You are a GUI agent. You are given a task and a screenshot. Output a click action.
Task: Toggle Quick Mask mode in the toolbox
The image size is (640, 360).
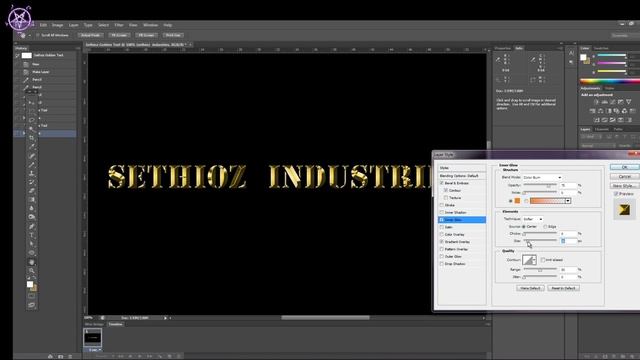[32, 296]
